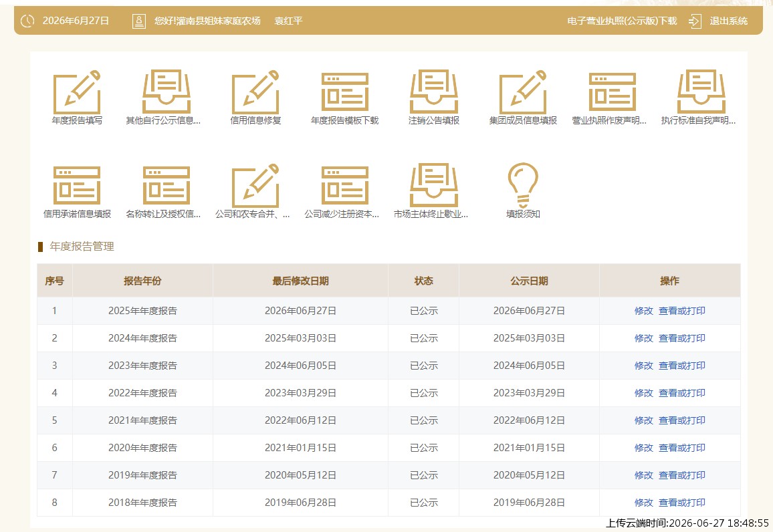Click 修改 for 2018年年度报告
The image size is (773, 532).
643,503
